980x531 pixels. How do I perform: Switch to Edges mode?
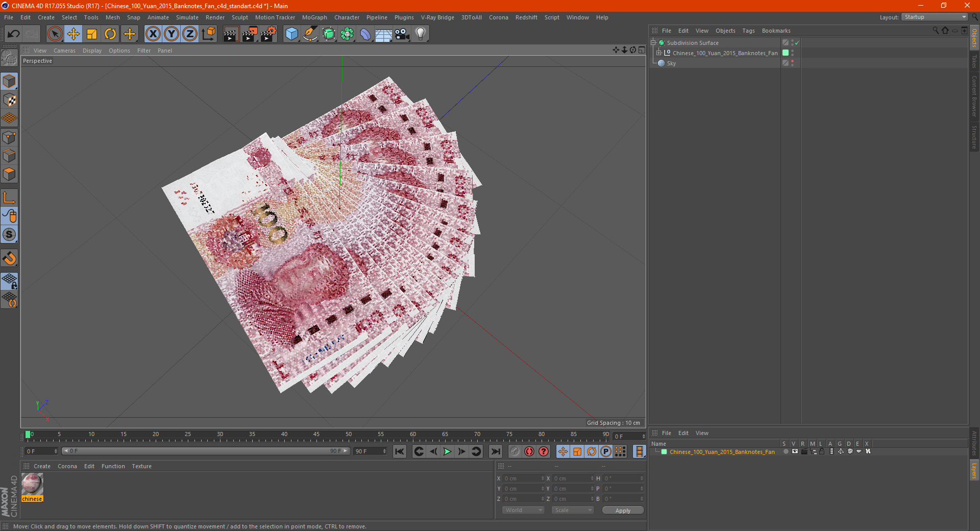point(9,156)
